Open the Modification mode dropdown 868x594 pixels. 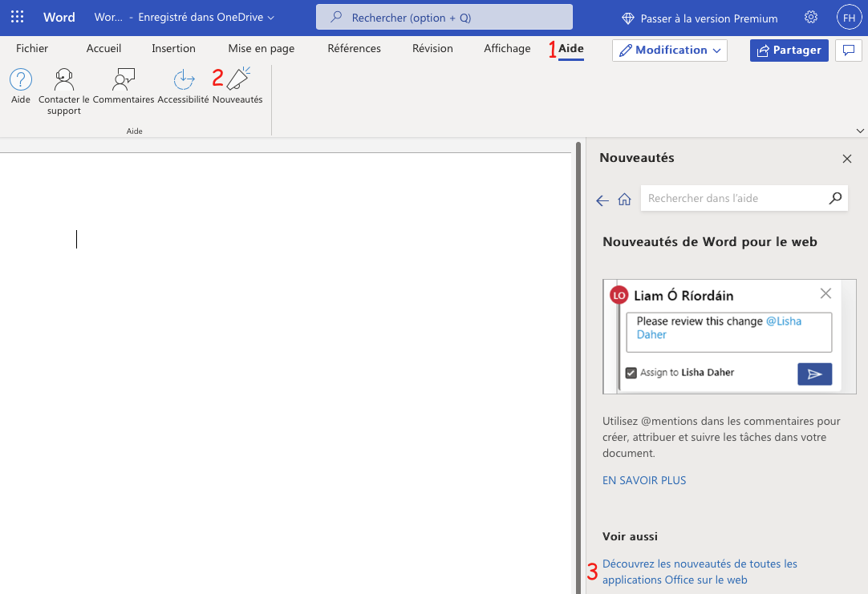click(670, 51)
